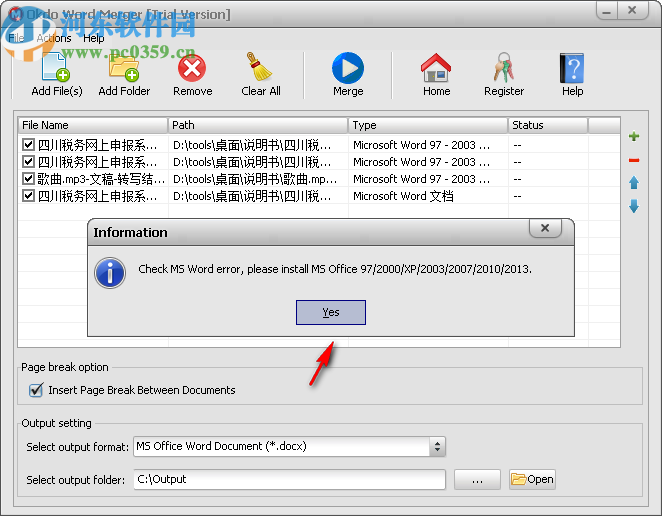Click the 'Microsoft Word 文档' type cell
This screenshot has height=516, width=662.
tap(403, 196)
